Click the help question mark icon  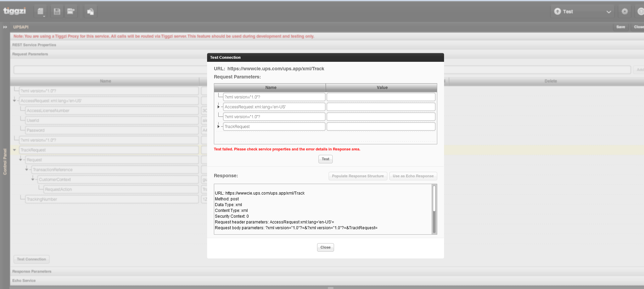640,12
